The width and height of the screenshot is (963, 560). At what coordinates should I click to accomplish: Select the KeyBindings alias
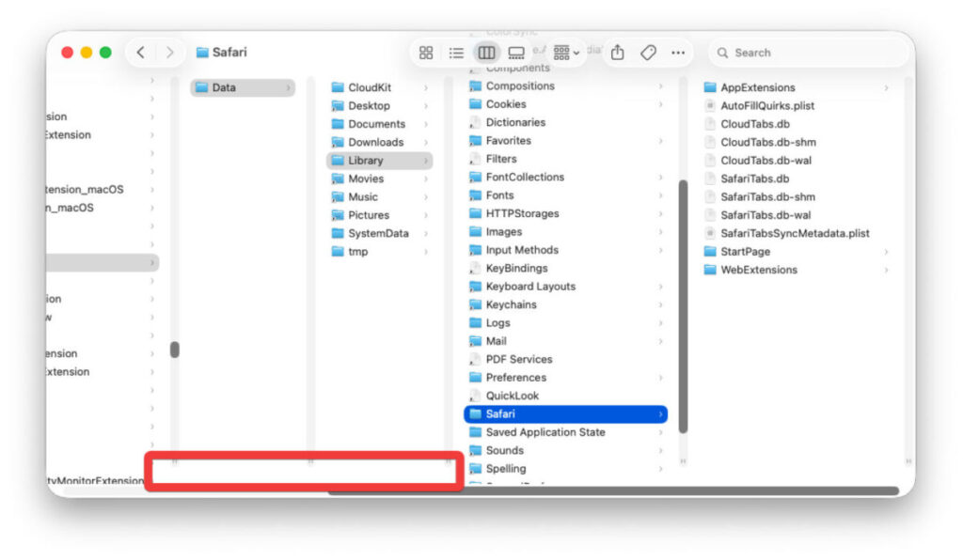565,269
